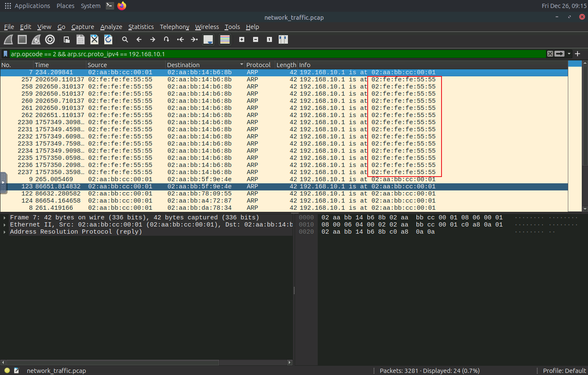Click the reload capture file icon
588x375 pixels.
click(x=108, y=39)
